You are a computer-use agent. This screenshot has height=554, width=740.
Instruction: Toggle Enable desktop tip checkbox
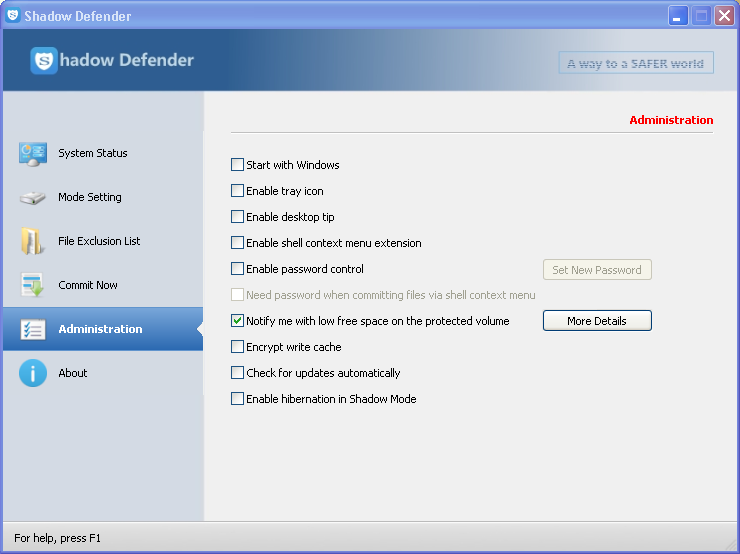click(x=237, y=217)
